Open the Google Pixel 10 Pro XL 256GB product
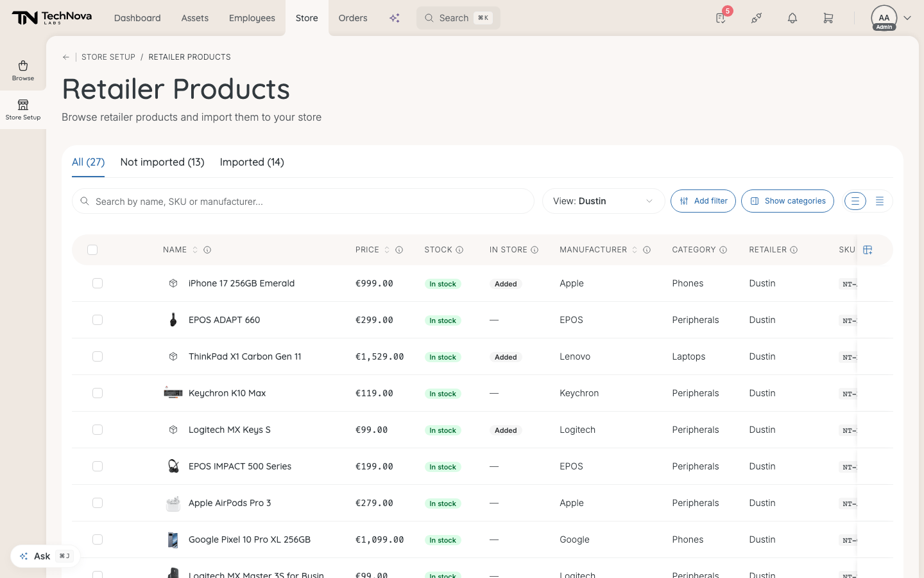Screen dimensions: 924x578 point(250,539)
